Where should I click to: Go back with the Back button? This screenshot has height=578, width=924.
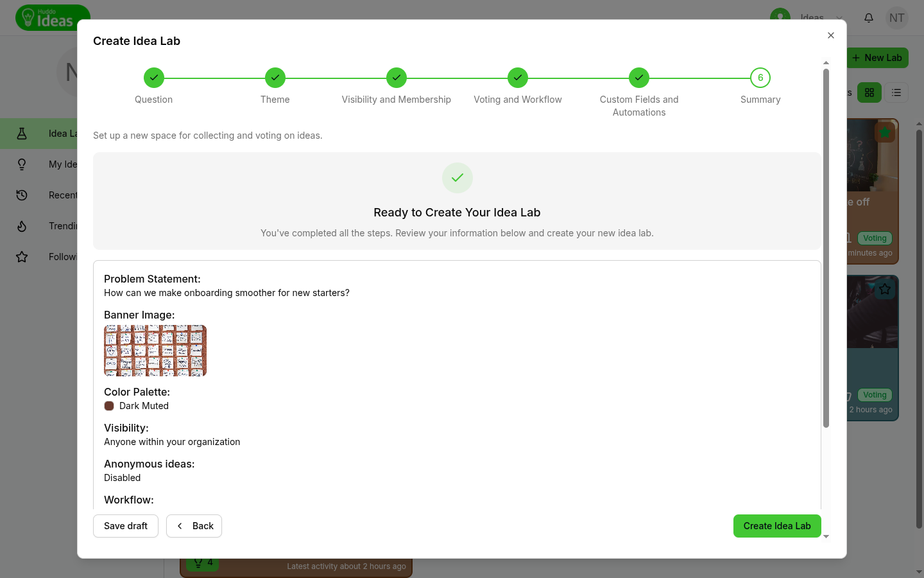click(194, 526)
